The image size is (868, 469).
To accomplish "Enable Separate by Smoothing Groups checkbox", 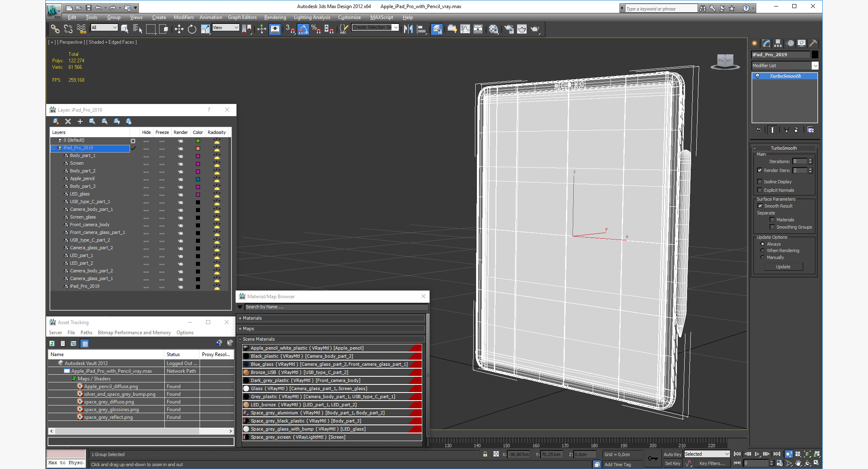I will click(x=772, y=227).
